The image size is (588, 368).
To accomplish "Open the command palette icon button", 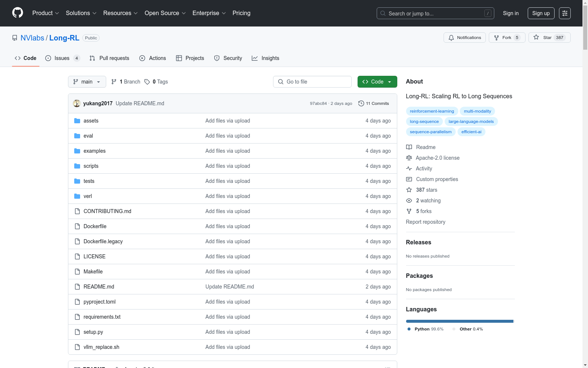I will coord(565,13).
